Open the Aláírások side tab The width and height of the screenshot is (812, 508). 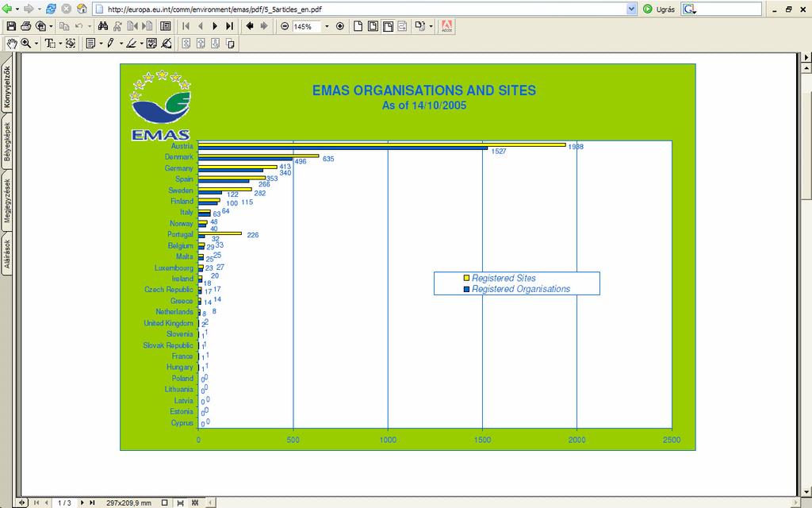[x=6, y=254]
